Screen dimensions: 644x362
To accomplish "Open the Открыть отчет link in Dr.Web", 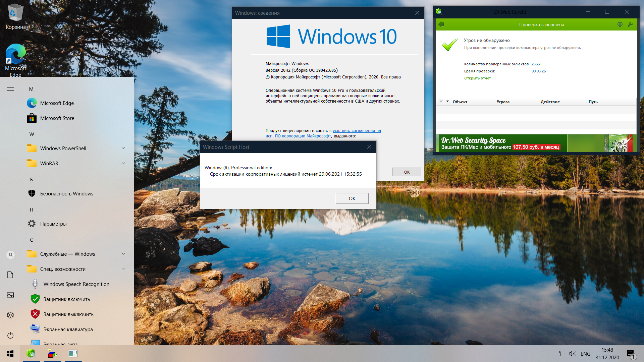I will [477, 78].
